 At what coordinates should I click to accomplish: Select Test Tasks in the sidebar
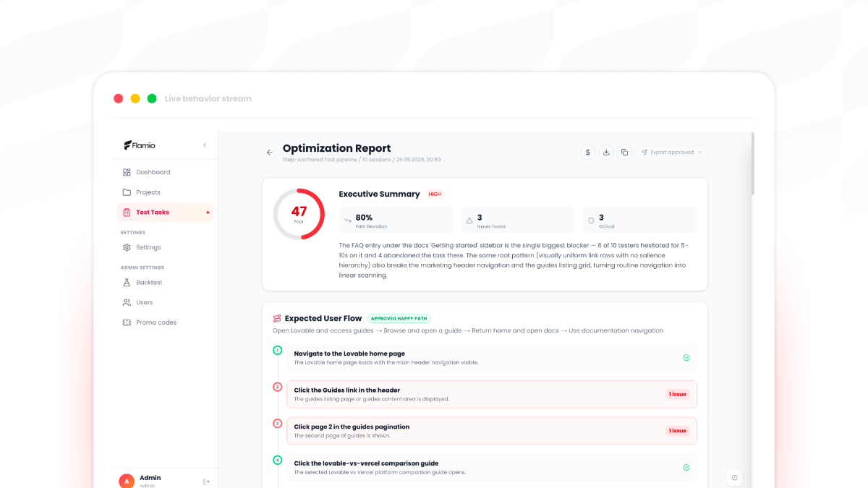coord(166,213)
